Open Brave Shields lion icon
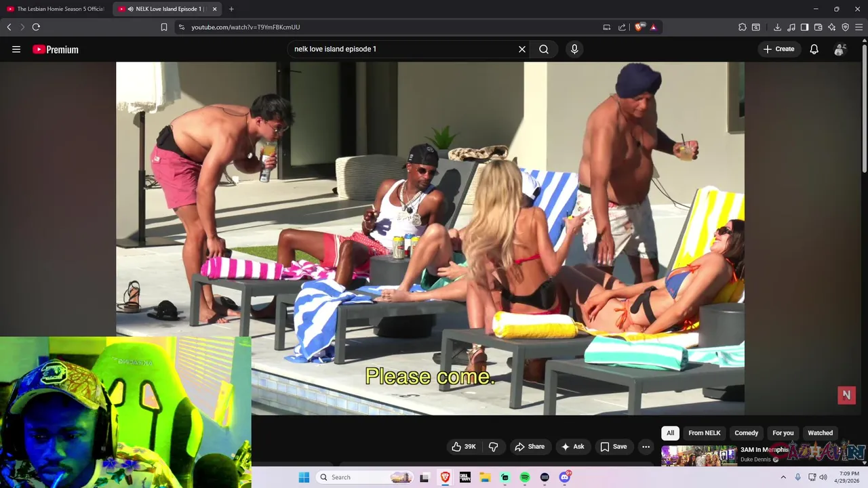 (639, 27)
